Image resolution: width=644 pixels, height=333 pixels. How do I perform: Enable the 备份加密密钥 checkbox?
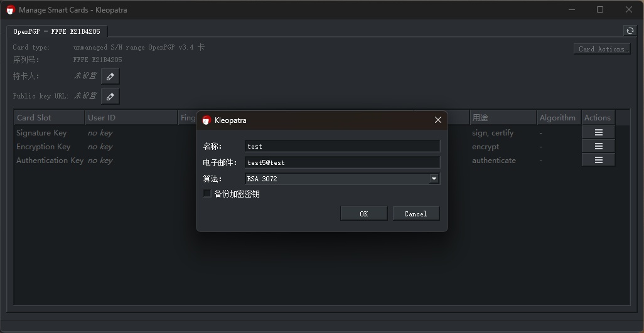click(207, 194)
